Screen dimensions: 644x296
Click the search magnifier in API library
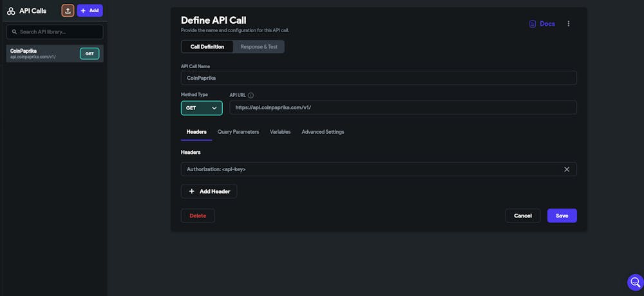point(14,32)
